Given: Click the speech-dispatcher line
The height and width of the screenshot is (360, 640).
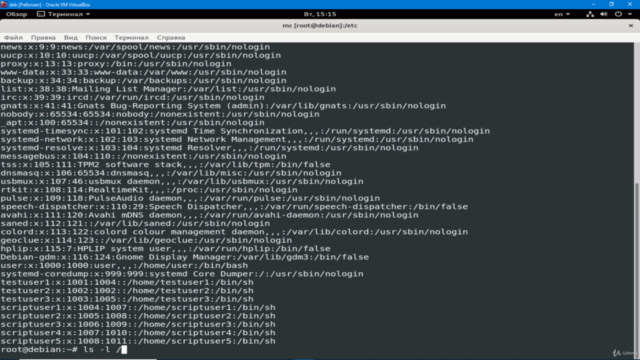Looking at the screenshot, I should click(x=234, y=207).
